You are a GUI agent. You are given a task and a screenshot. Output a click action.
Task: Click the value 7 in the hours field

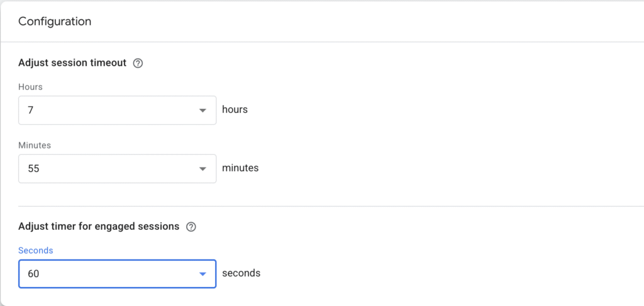point(30,110)
